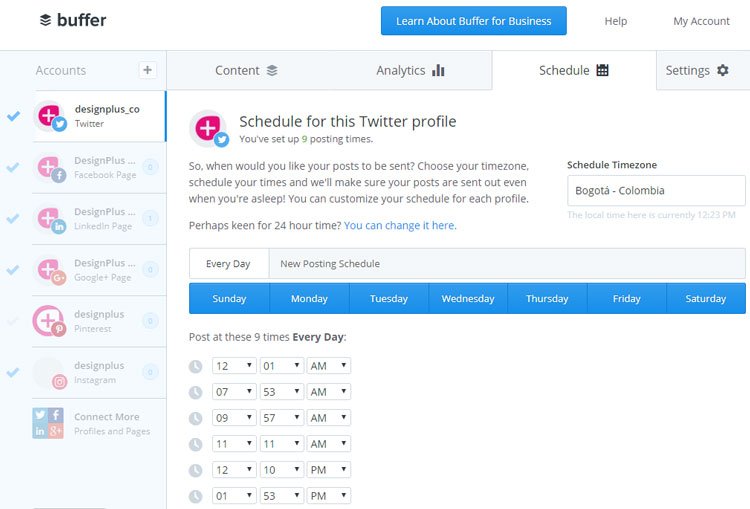Click clock icon for the 01:53 PM time
Viewport: 750px width, 509px height.
(x=195, y=496)
